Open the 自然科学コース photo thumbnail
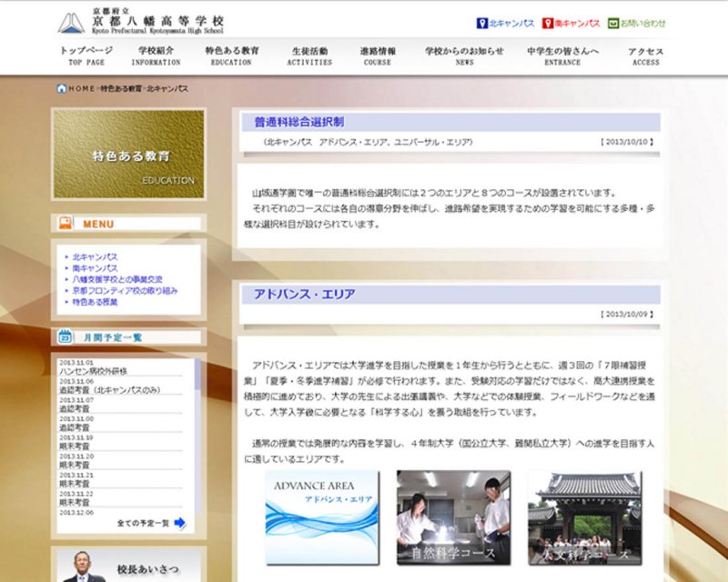728x582 pixels. 453,517
